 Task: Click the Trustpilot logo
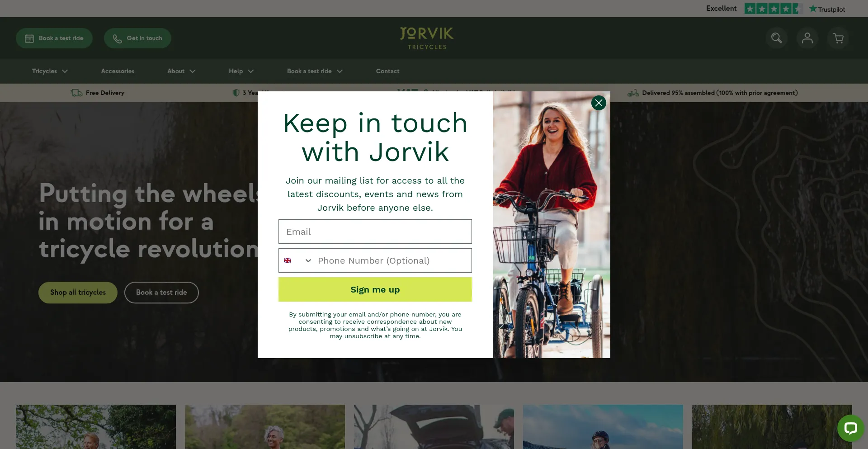coord(827,9)
